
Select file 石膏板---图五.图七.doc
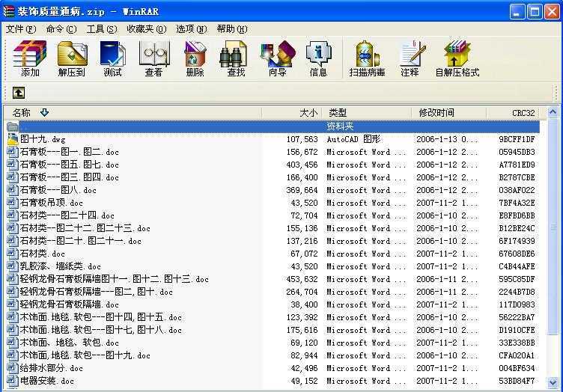[70, 165]
